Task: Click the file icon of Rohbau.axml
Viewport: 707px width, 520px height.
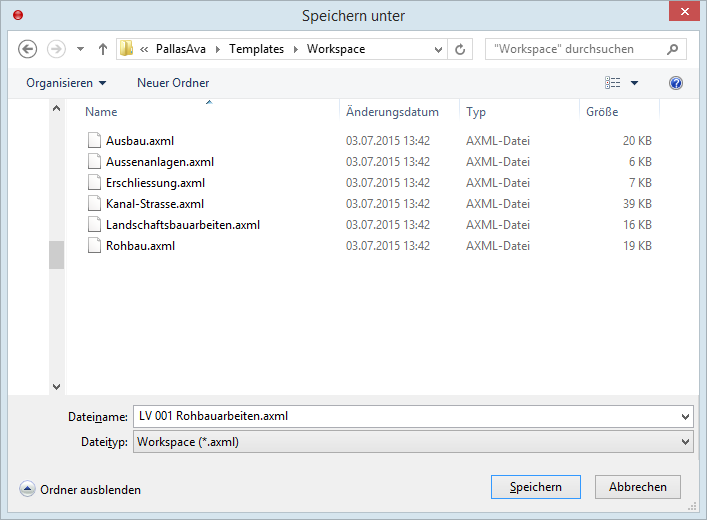Action: pyautogui.click(x=94, y=245)
